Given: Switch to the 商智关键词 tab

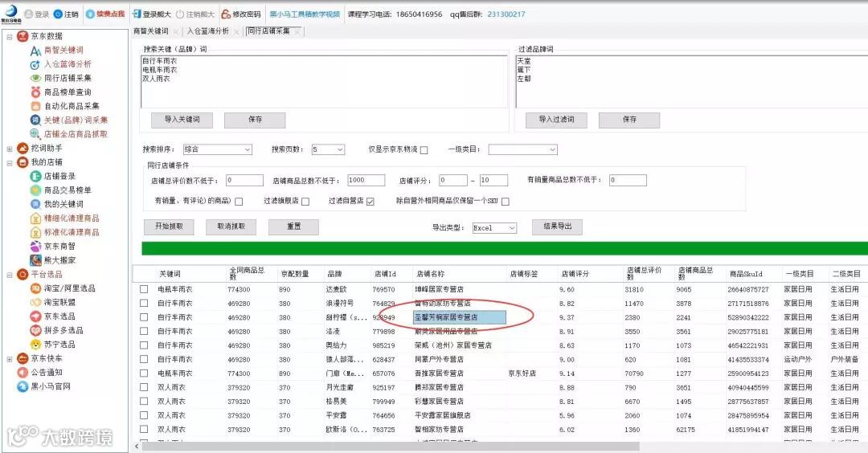Looking at the screenshot, I should pos(150,31).
